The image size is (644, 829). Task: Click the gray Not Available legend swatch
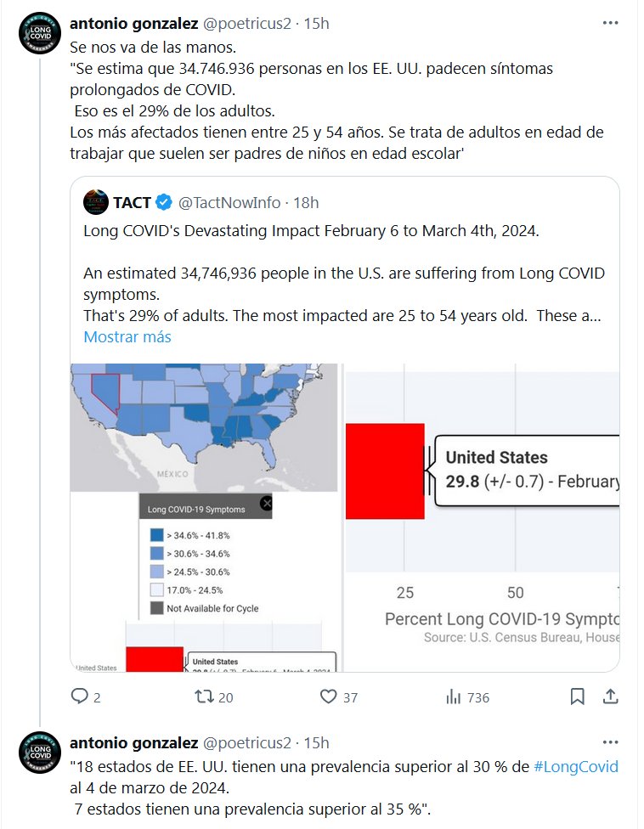tap(156, 608)
